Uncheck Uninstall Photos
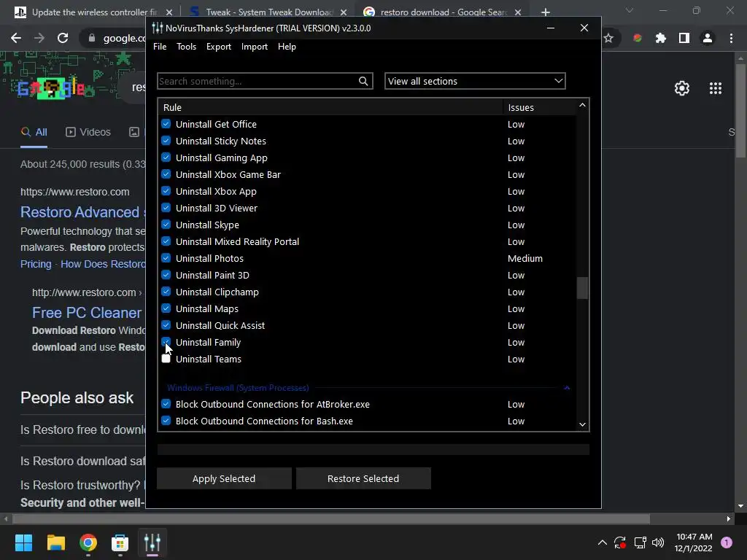This screenshot has height=560, width=747. 166,258
